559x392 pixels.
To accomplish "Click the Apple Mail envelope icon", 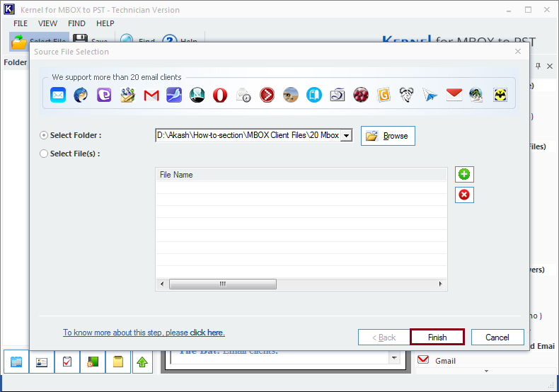I will point(58,95).
